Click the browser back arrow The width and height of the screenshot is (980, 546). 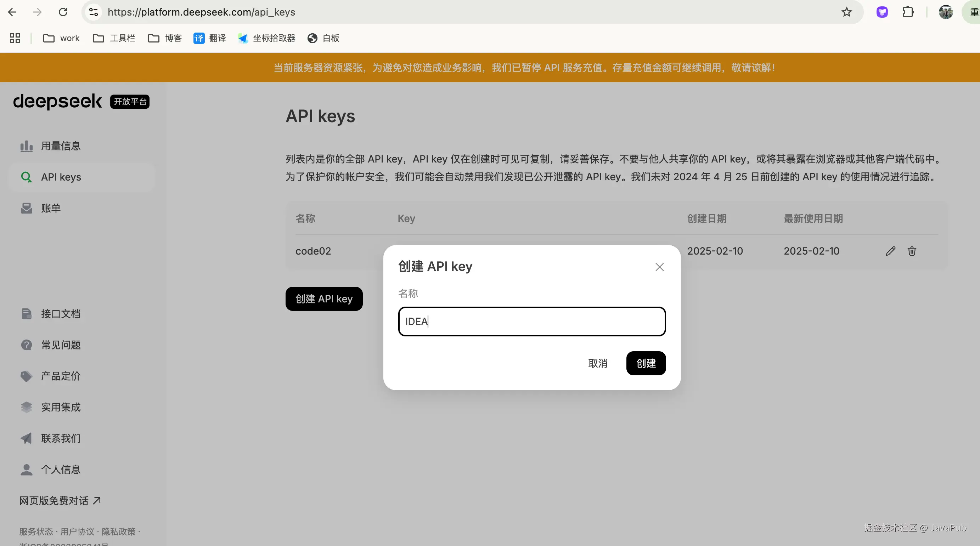(x=12, y=12)
